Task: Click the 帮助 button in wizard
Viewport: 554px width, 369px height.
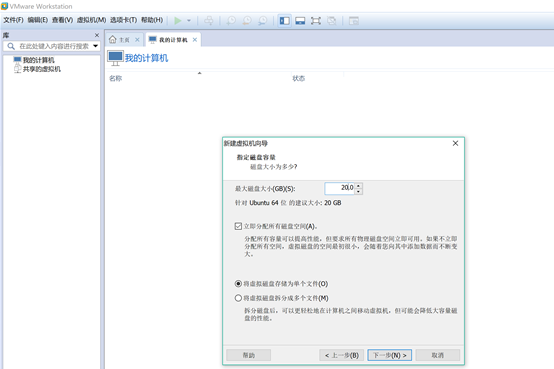Action: (249, 355)
